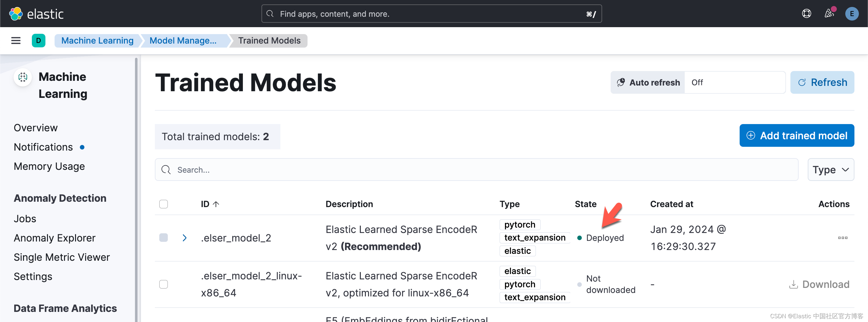This screenshot has height=322, width=868.
Task: Open the help icon in the top bar
Action: click(x=806, y=14)
